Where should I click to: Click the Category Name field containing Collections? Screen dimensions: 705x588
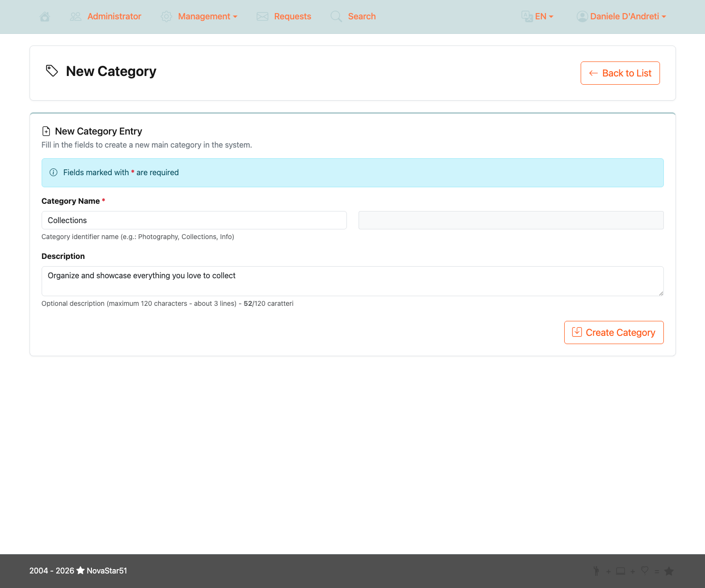click(x=194, y=220)
